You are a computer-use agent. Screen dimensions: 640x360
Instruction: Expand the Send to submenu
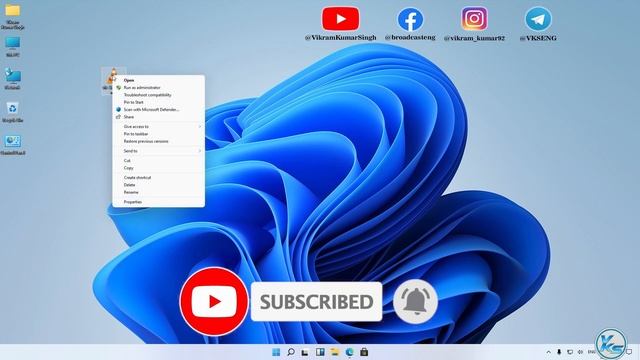pyautogui.click(x=158, y=151)
